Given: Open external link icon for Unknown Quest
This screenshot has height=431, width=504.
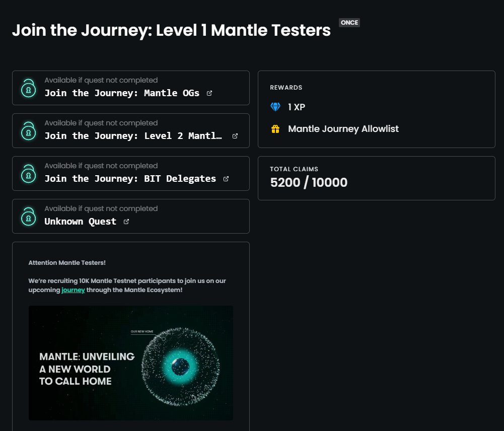Looking at the screenshot, I should click(126, 222).
